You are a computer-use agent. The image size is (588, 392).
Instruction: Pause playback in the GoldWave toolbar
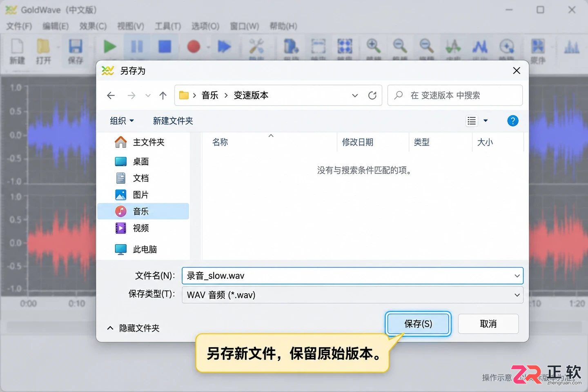click(x=137, y=47)
